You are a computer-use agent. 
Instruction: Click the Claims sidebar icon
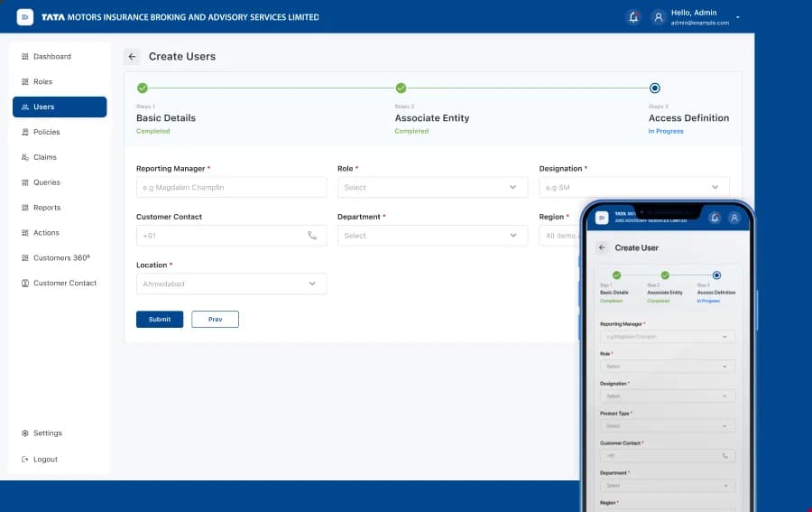click(25, 157)
